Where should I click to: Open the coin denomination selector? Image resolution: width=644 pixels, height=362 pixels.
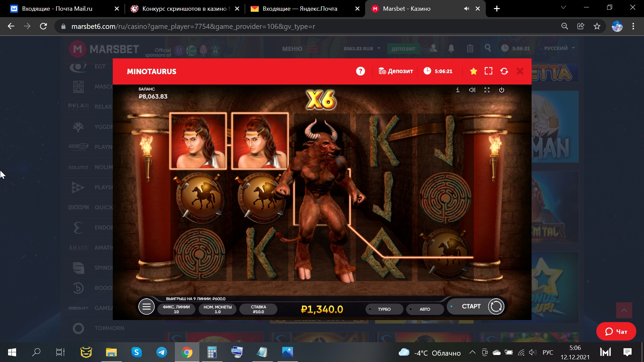(217, 309)
